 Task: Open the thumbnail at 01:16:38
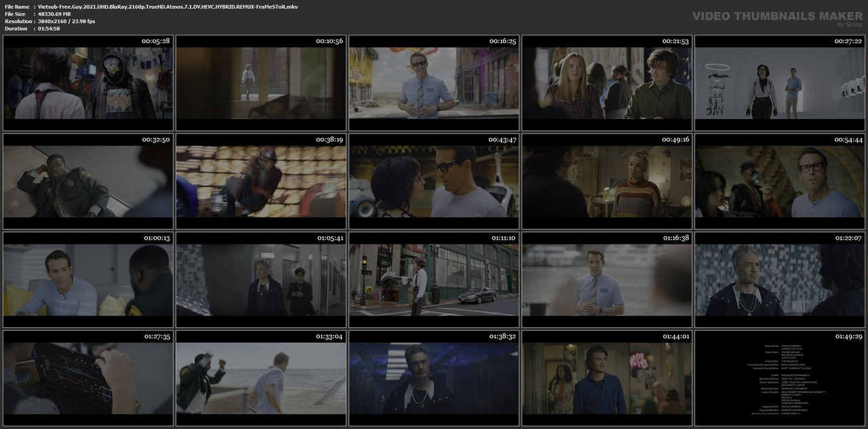pos(607,280)
